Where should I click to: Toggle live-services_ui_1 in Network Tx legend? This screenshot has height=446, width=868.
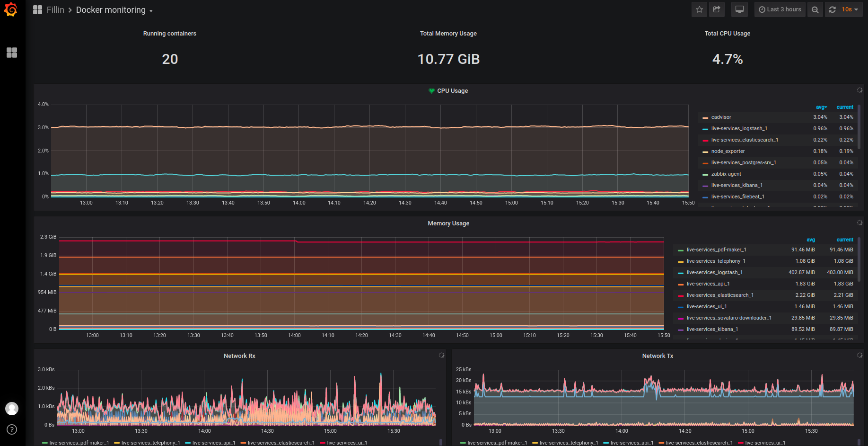[x=765, y=443]
